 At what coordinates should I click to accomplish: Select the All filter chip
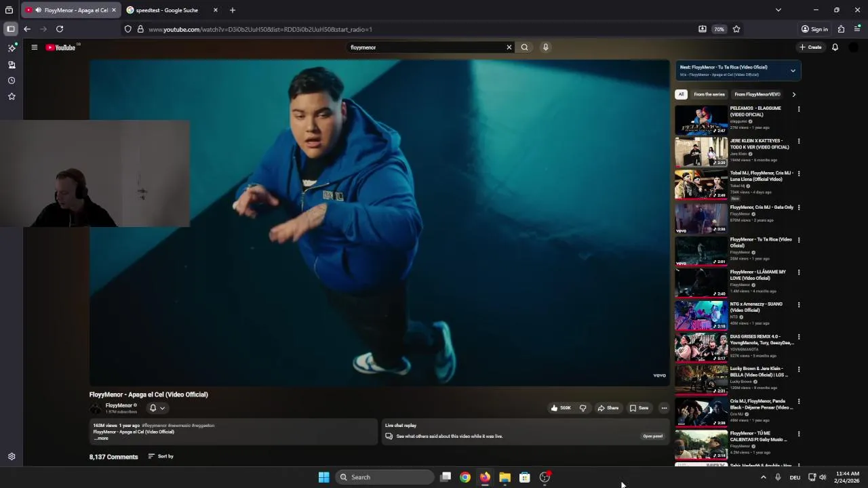click(x=681, y=94)
